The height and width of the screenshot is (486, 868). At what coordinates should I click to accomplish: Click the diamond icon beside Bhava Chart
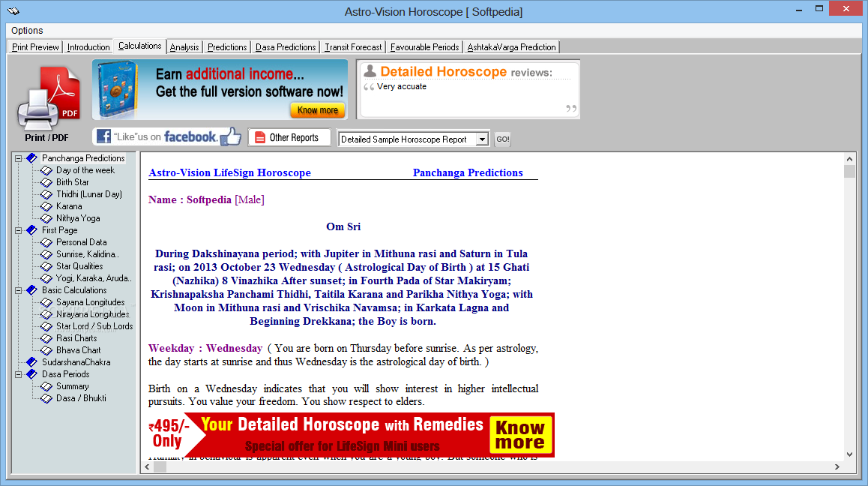tap(46, 350)
